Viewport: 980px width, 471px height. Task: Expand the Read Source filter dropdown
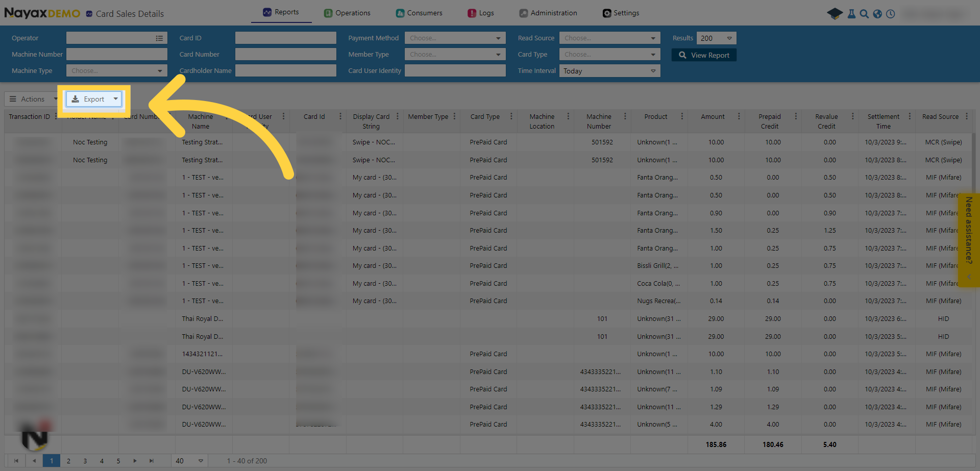(609, 38)
